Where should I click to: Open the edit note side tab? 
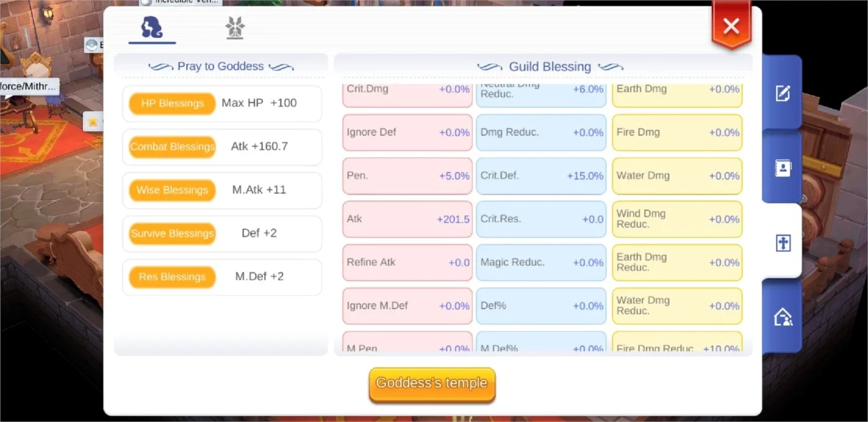pyautogui.click(x=782, y=94)
